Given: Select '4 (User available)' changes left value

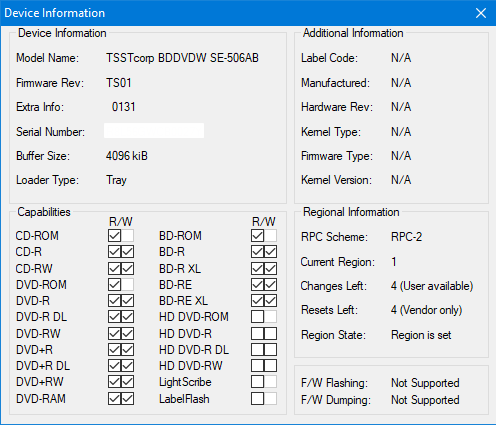Looking at the screenshot, I should coord(432,286).
